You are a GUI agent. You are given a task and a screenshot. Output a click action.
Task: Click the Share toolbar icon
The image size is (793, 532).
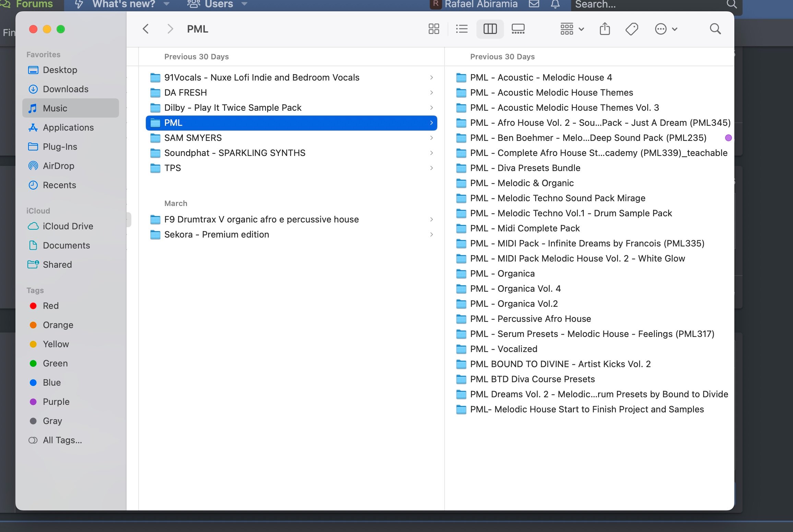click(x=605, y=29)
